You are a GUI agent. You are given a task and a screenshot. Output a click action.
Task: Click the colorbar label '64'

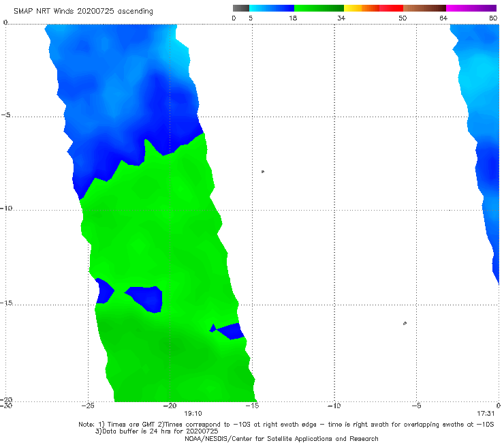point(443,18)
